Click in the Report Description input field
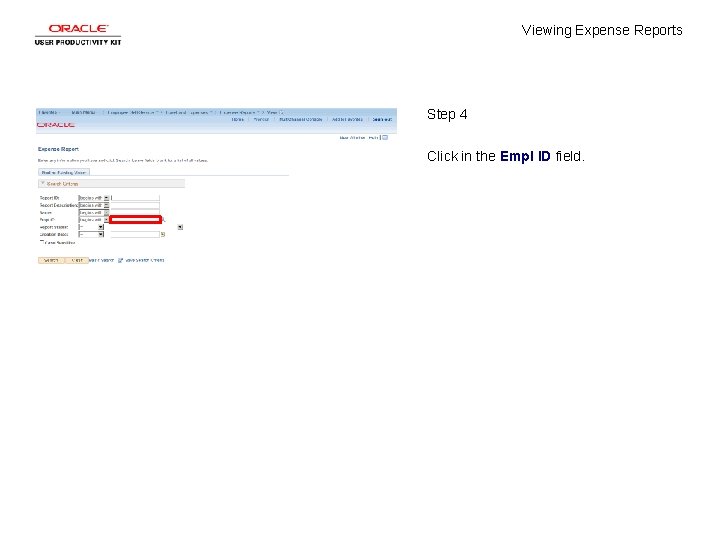This screenshot has width=720, height=540. point(135,205)
